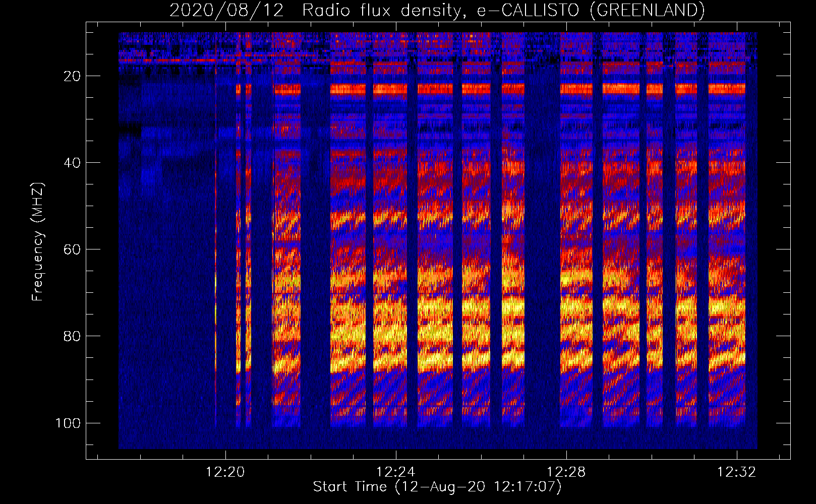The image size is (816, 504).
Task: Click the 12:20 time tick label
Action: click(225, 472)
